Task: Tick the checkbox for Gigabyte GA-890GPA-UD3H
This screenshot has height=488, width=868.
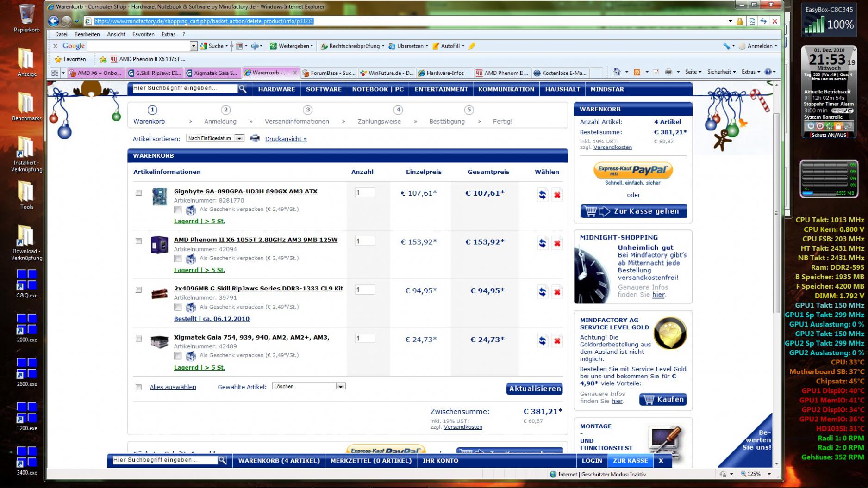Action: pyautogui.click(x=138, y=192)
